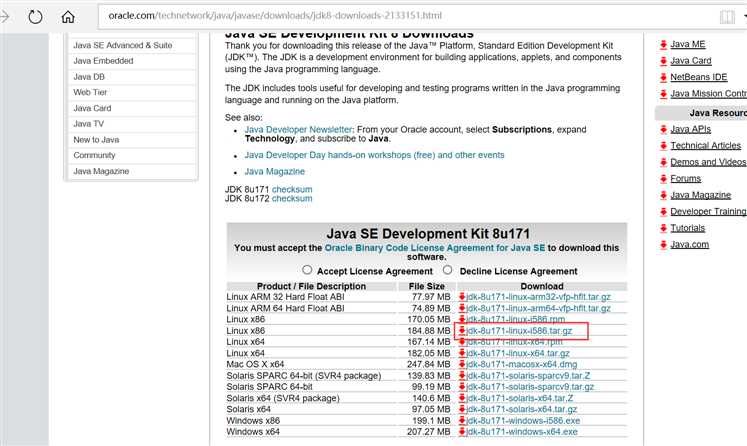Click the Windows x64 row label

(253, 432)
